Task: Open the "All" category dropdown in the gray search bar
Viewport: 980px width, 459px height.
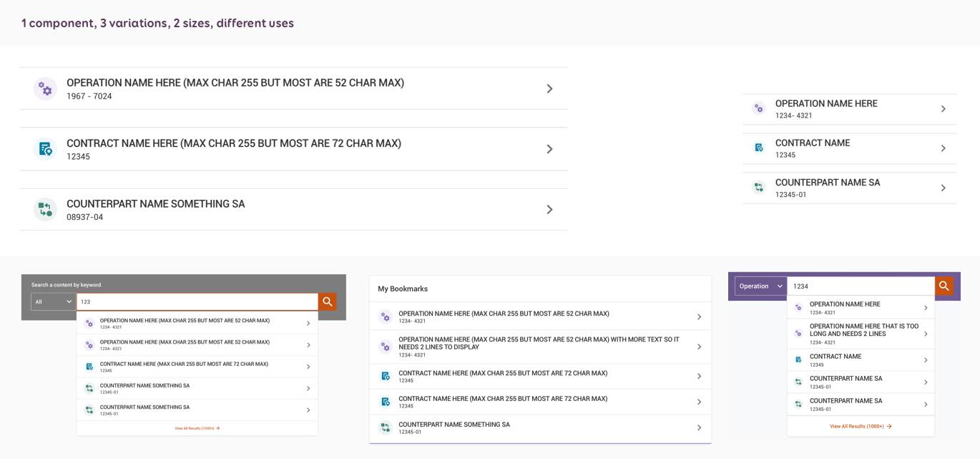Action: click(x=54, y=302)
